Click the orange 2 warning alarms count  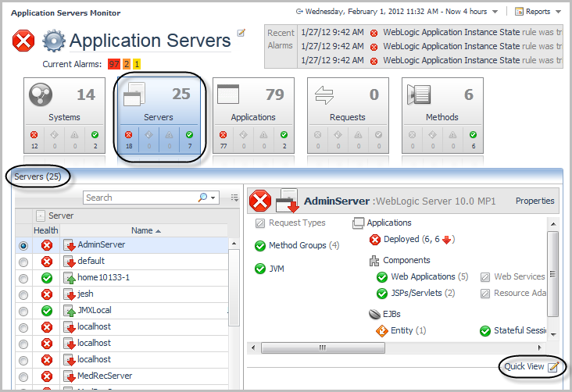point(127,65)
